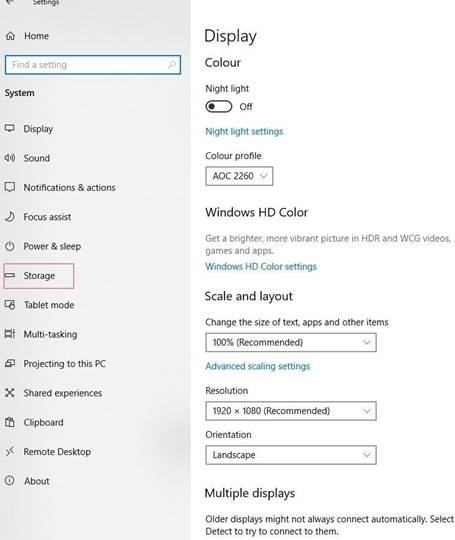Open the Landscape orientation dropdown
Screen dimensions: 455x540
291,455
